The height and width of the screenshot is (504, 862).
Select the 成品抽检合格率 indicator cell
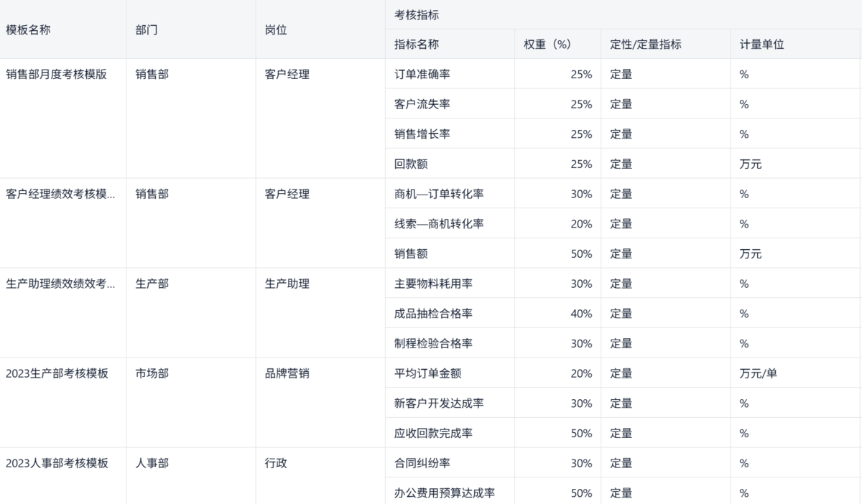(433, 314)
